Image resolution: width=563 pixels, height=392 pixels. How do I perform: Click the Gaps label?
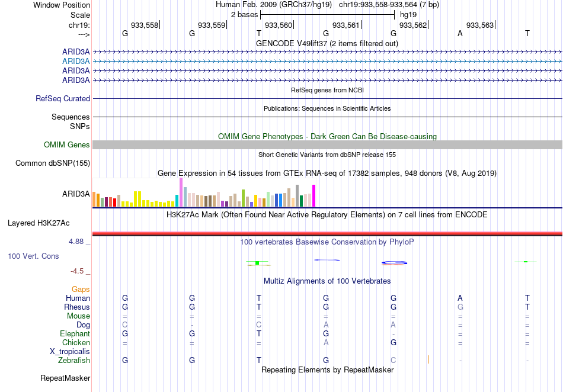[x=81, y=289]
